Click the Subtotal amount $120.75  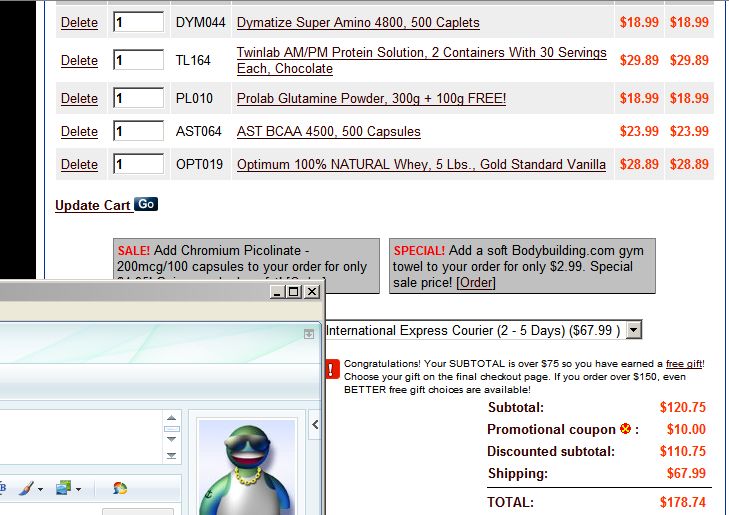(x=683, y=407)
